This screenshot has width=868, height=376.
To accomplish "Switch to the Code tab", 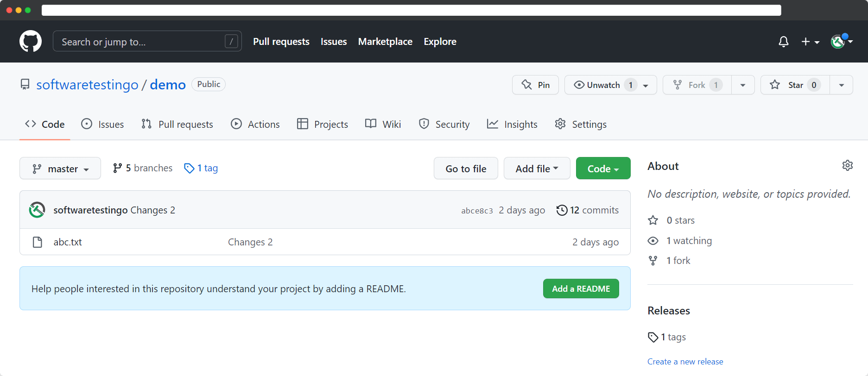I will pyautogui.click(x=45, y=124).
